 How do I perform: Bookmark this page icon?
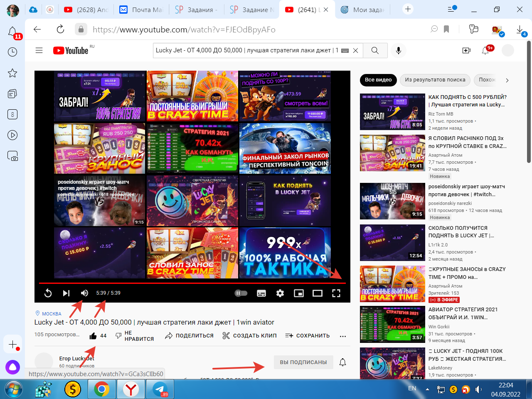(x=446, y=29)
